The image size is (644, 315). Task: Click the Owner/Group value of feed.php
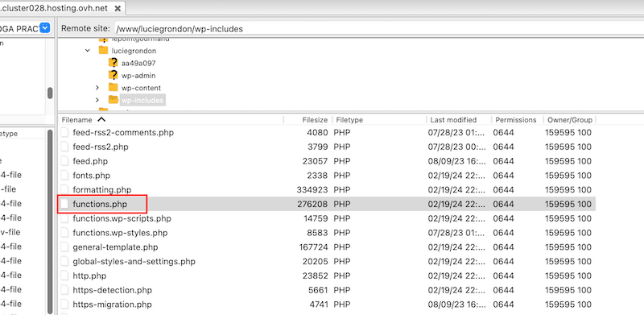[x=568, y=161]
